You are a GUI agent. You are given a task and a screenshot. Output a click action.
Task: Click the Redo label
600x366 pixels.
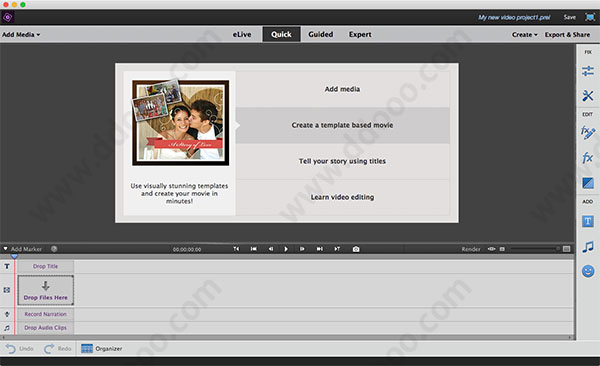(x=65, y=349)
